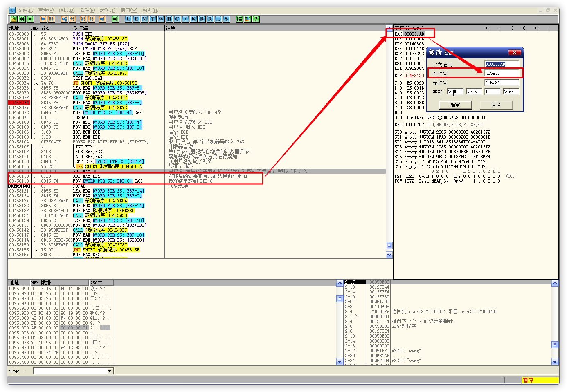567x392 pixels.
Task: Open the 调试(D) debug menu
Action: 67,10
